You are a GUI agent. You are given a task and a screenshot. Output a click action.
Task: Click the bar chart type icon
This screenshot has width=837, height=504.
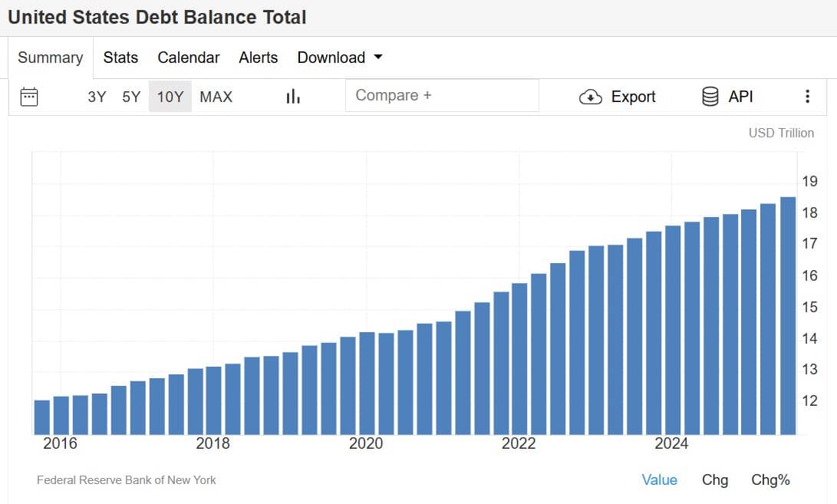[x=292, y=97]
